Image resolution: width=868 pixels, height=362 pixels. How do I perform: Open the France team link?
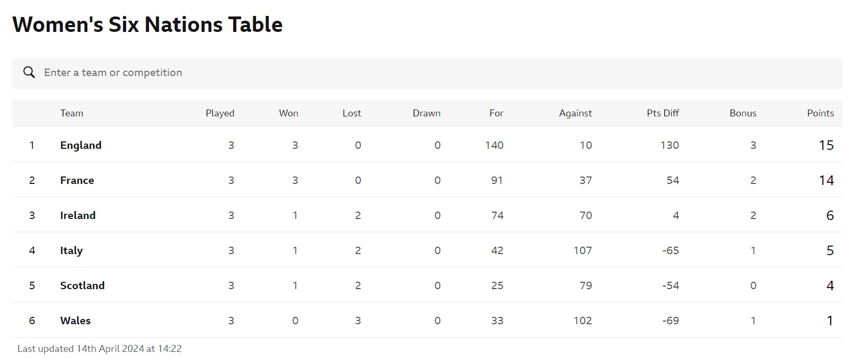click(77, 180)
